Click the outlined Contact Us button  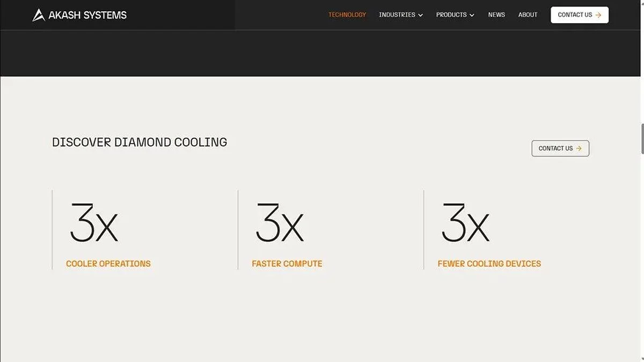click(x=560, y=149)
